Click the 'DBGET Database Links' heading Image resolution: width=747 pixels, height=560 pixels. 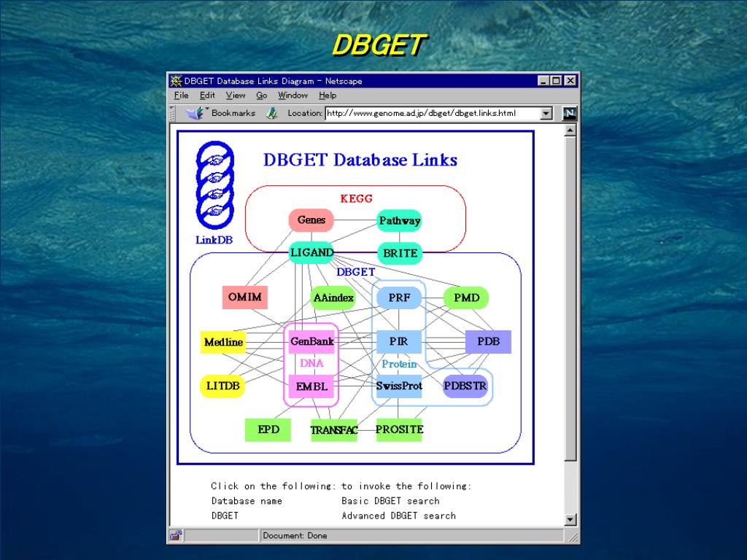[x=360, y=160]
